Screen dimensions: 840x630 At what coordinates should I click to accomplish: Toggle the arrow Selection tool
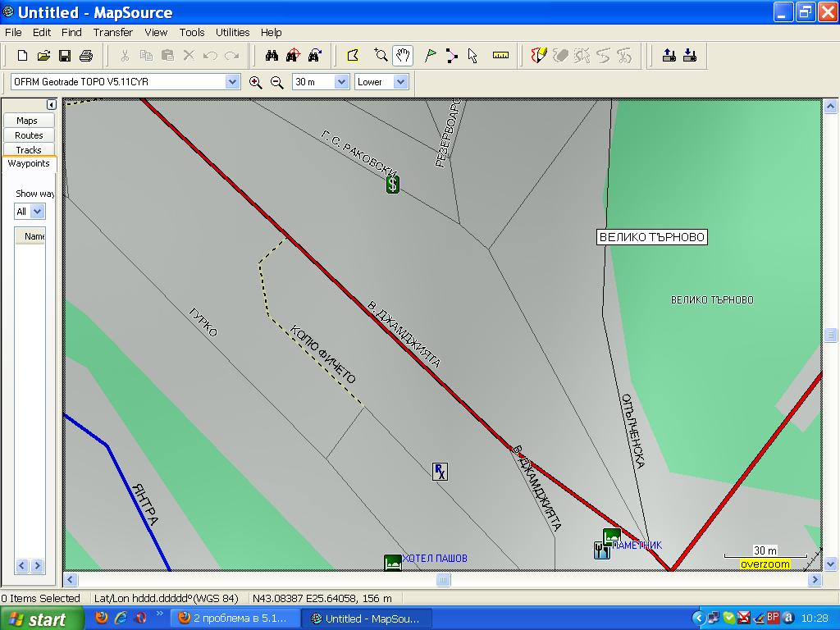pyautogui.click(x=472, y=56)
